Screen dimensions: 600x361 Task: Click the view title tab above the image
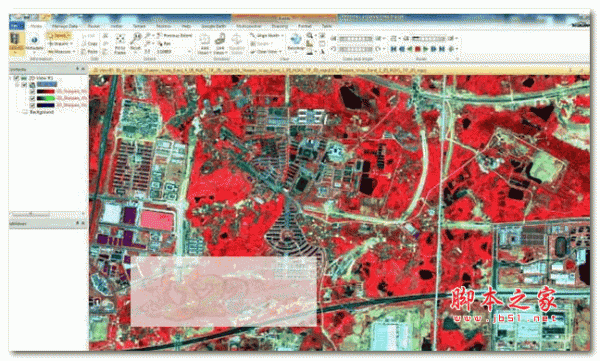[x=260, y=70]
